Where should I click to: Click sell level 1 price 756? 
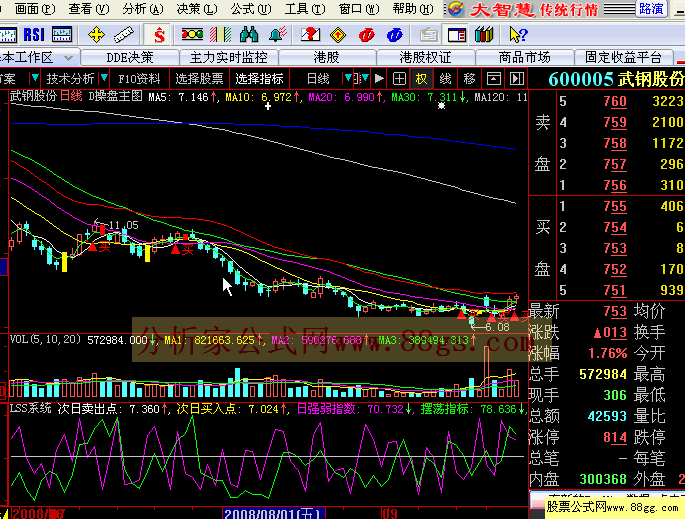pos(615,185)
